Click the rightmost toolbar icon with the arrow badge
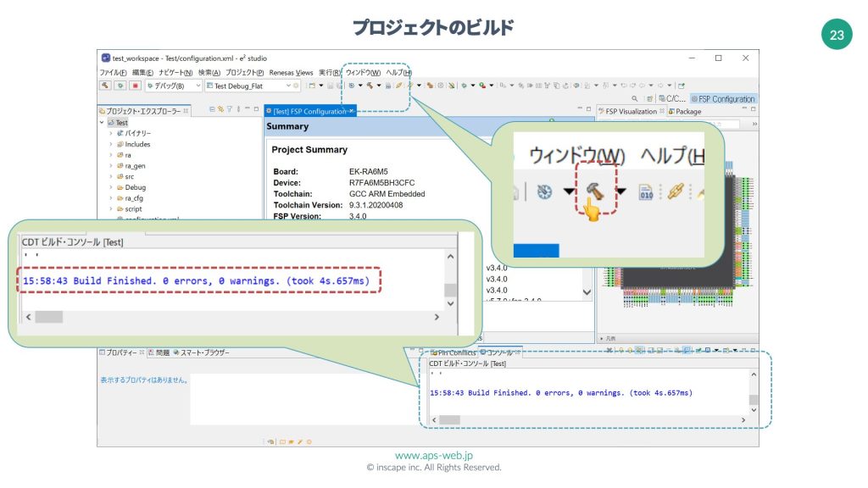The height and width of the screenshot is (488, 868). tap(682, 86)
